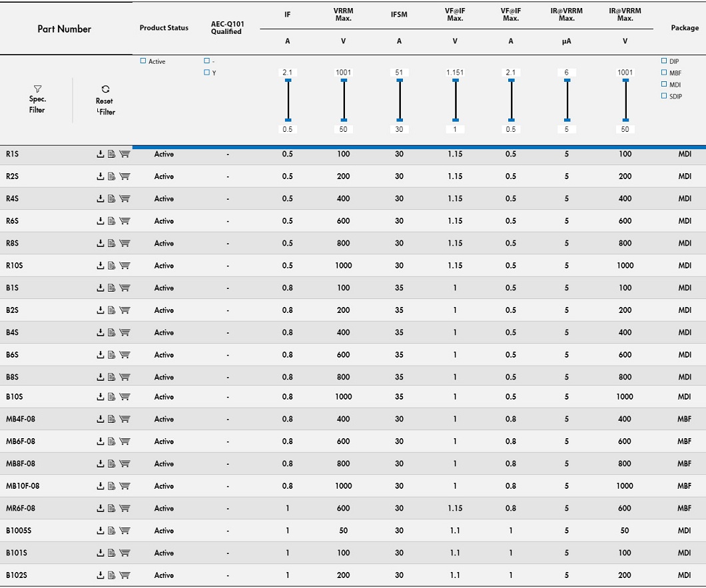Click the download icon for part R1S
706x588 pixels.
tap(100, 154)
